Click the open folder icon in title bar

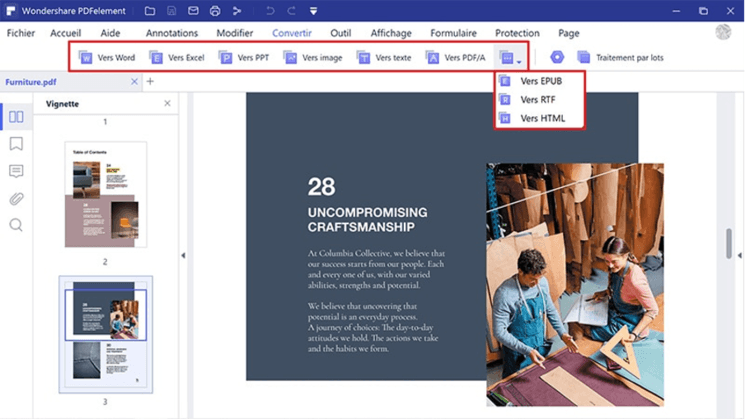149,11
